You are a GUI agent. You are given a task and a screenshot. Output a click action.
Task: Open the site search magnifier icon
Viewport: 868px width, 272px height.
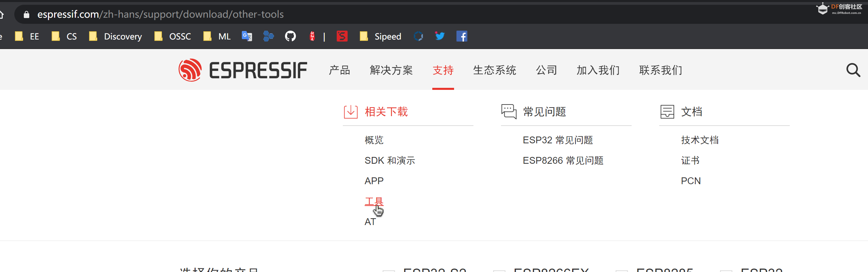(x=853, y=70)
